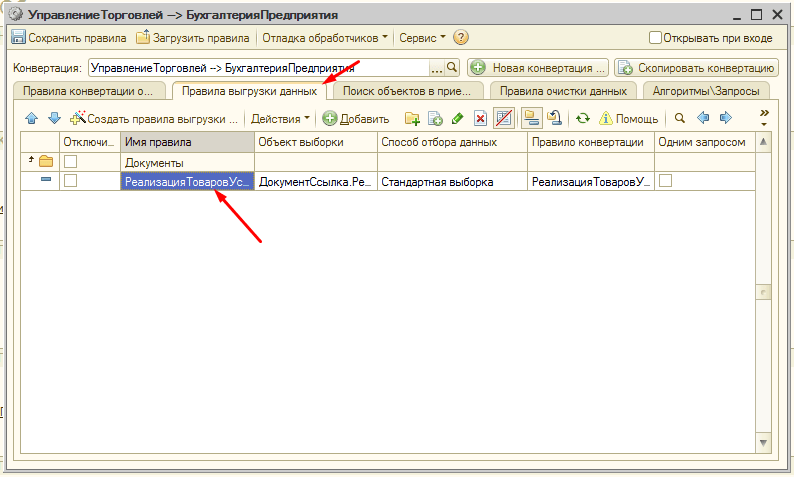This screenshot has width=794, height=477.
Task: Open the Отладка обработчиков dropdown menu
Action: pyautogui.click(x=325, y=38)
